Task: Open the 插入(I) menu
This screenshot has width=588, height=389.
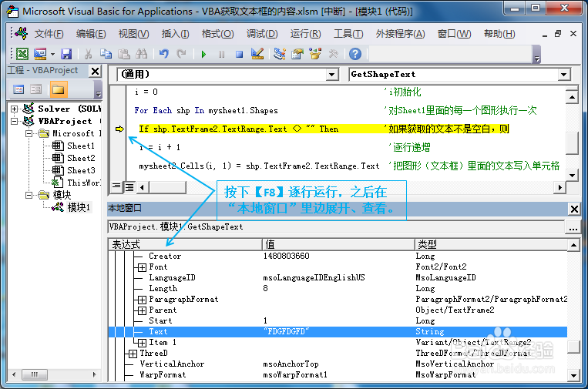Action: (x=175, y=34)
